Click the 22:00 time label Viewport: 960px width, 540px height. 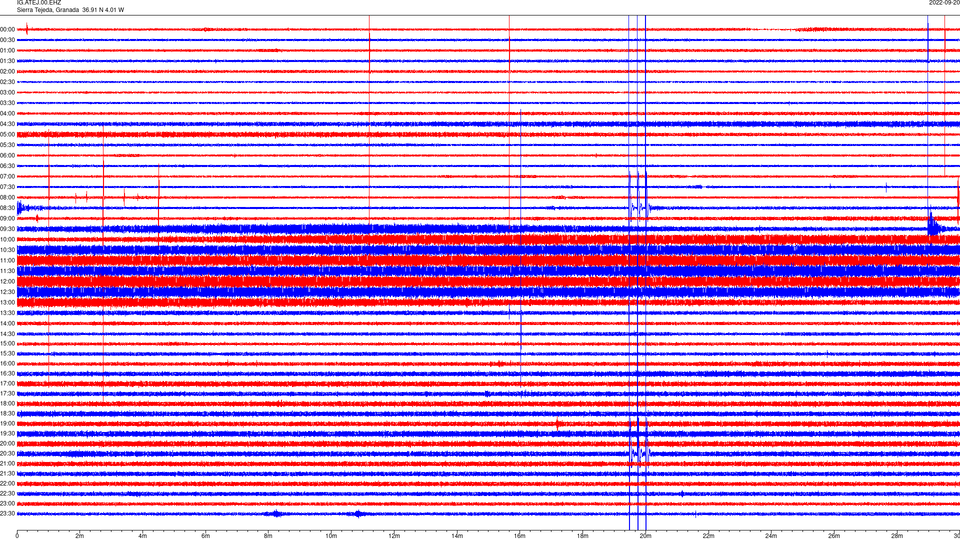pyautogui.click(x=7, y=484)
